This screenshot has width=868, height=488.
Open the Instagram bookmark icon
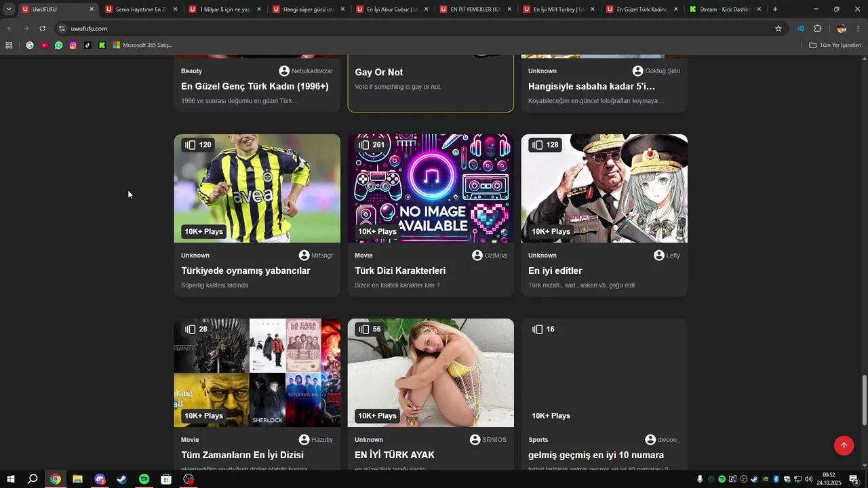73,45
